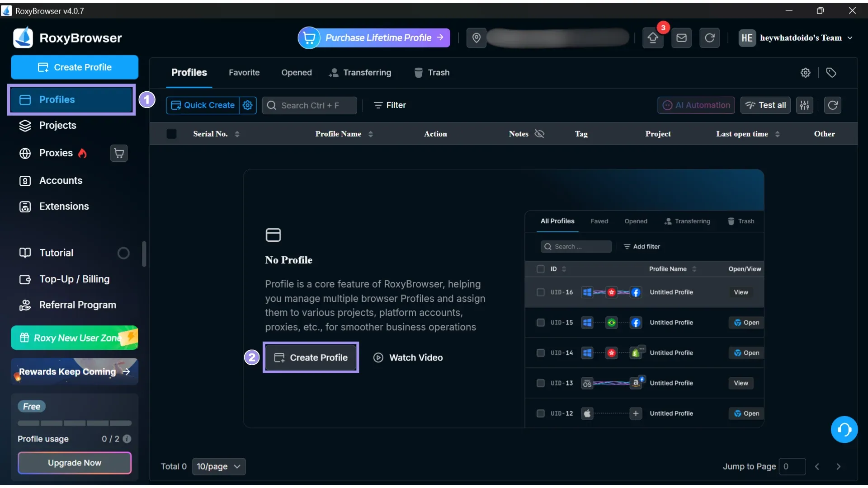Screen dimensions: 868x488
Task: Open the Rewards Keep Coming banner
Action: click(x=75, y=371)
